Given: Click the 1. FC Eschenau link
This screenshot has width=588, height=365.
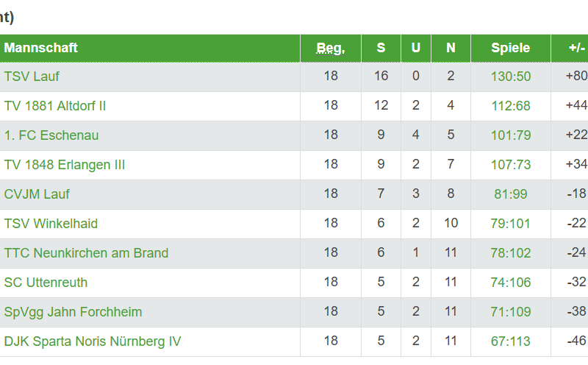Looking at the screenshot, I should [x=51, y=135].
